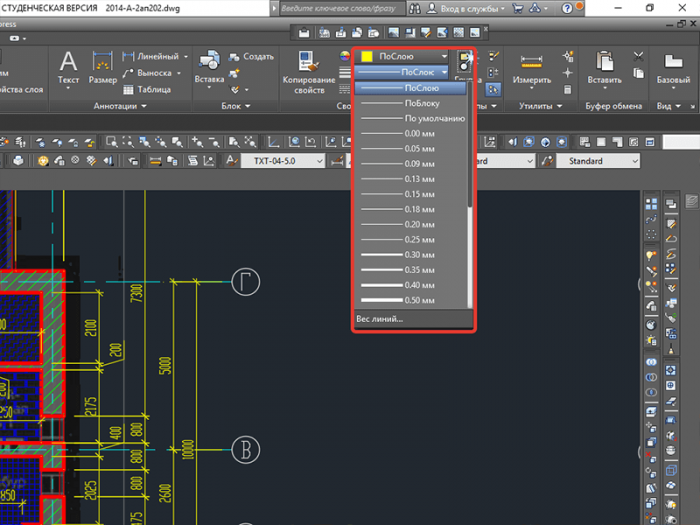Click the cut scissors icon in Буфер обмена
The height and width of the screenshot is (525, 700).
638,56
